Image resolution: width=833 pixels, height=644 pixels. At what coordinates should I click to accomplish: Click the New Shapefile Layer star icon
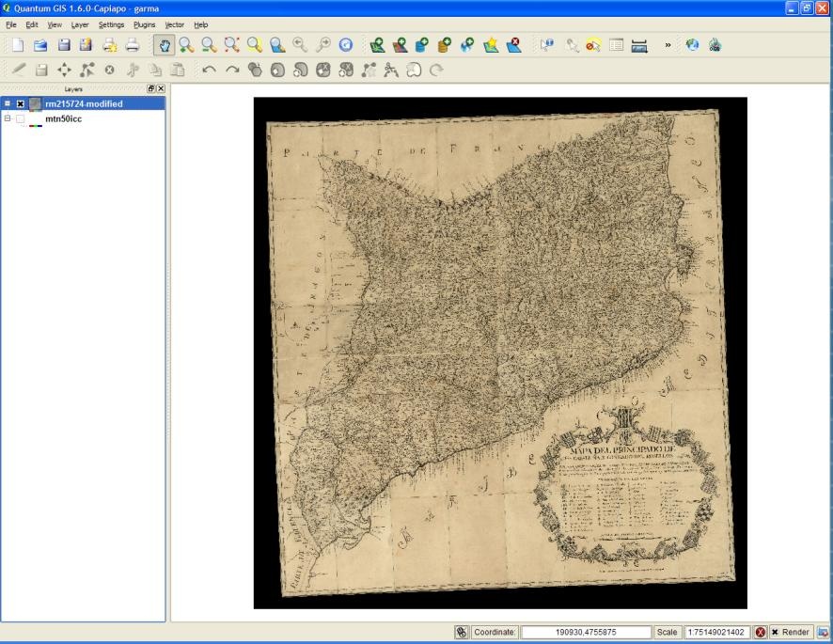click(x=491, y=45)
